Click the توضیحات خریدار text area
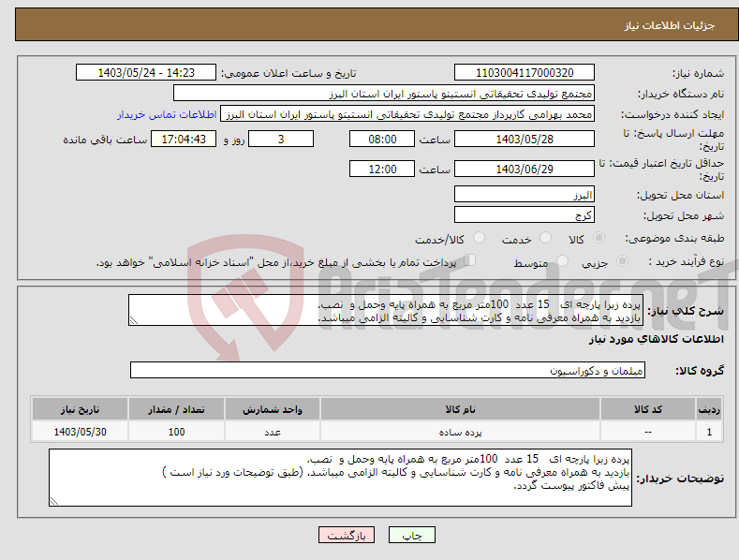This screenshot has width=739, height=560. [x=340, y=478]
